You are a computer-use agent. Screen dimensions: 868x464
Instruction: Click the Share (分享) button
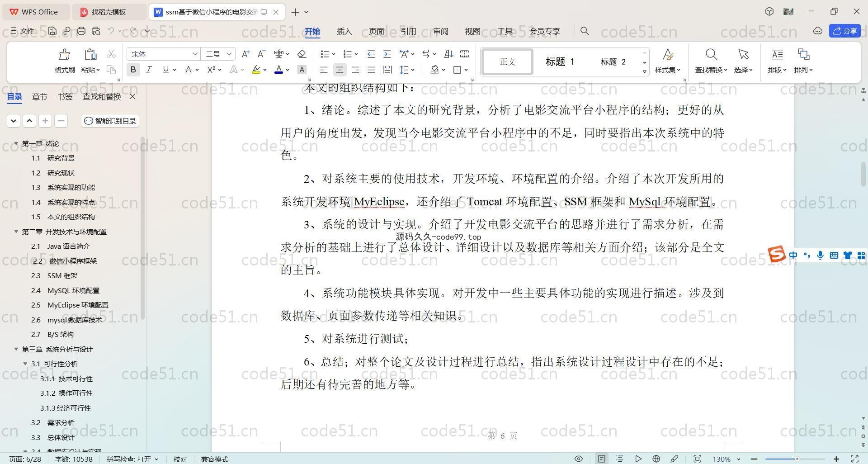(x=844, y=31)
